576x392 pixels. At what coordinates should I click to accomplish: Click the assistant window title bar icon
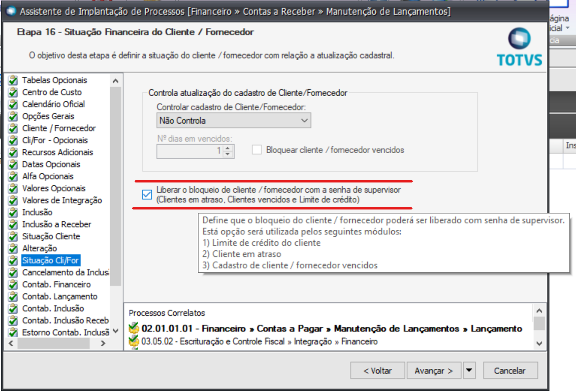[11, 12]
